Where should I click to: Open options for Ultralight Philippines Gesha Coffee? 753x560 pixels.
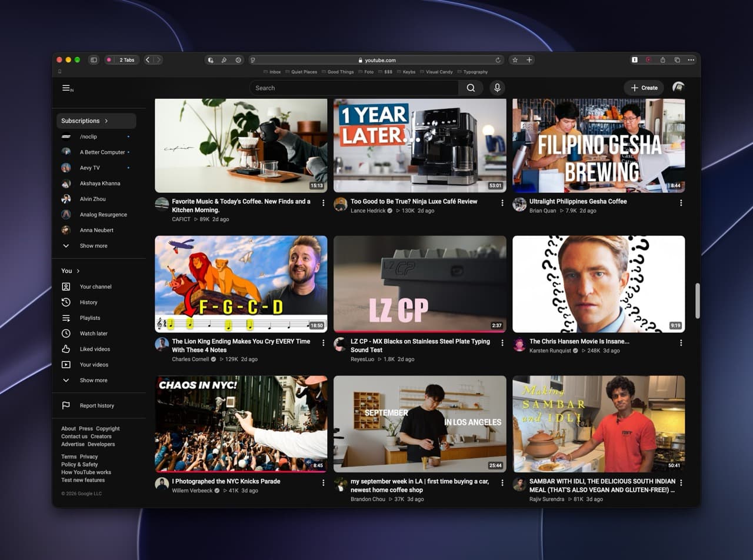[x=681, y=202]
